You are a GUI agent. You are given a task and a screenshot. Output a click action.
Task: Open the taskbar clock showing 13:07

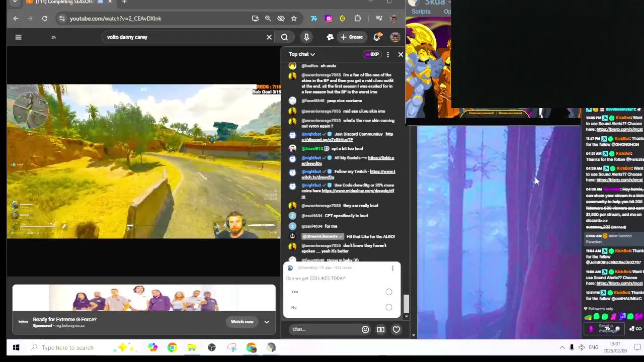click(x=615, y=347)
